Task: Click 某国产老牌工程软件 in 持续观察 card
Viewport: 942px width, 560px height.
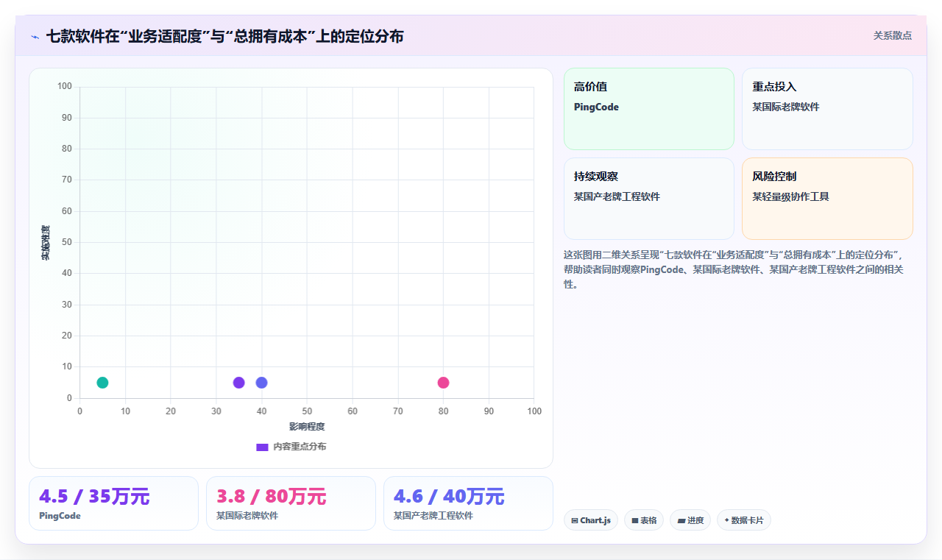Action: [617, 196]
